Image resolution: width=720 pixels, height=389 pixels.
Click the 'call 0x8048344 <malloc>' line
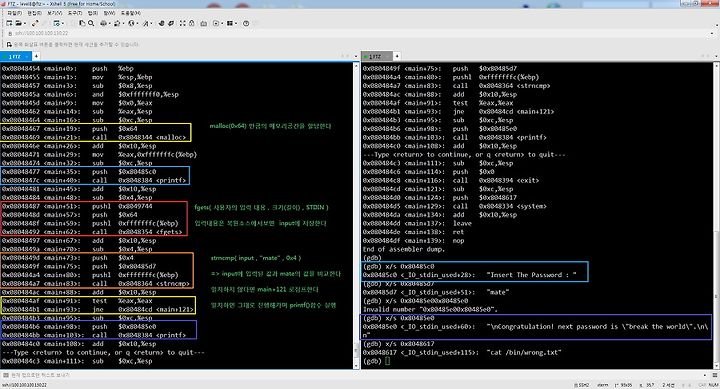[94, 137]
